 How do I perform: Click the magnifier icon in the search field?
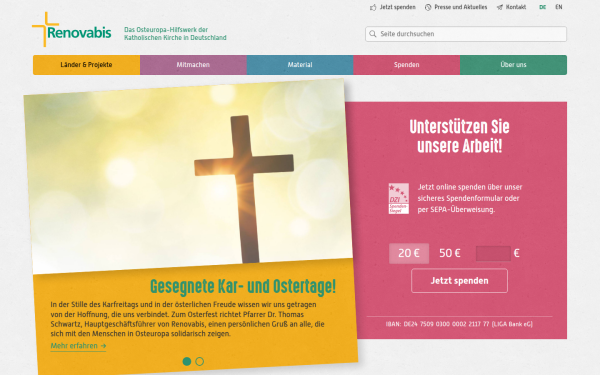pos(373,34)
